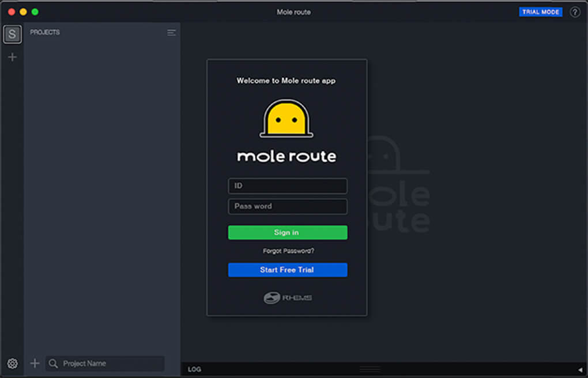Click the RHEMS logo in the login dialog
The image size is (588, 378).
click(287, 298)
